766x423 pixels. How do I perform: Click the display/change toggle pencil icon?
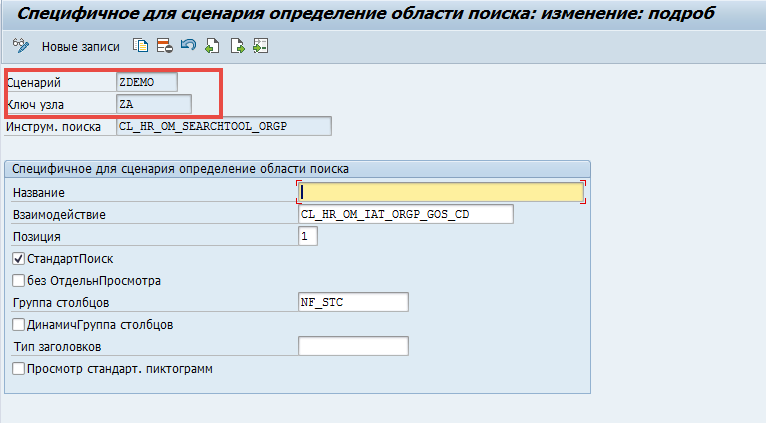click(x=21, y=46)
